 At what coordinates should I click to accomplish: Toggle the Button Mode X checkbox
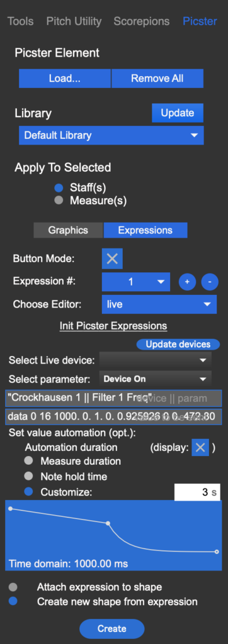point(112,258)
